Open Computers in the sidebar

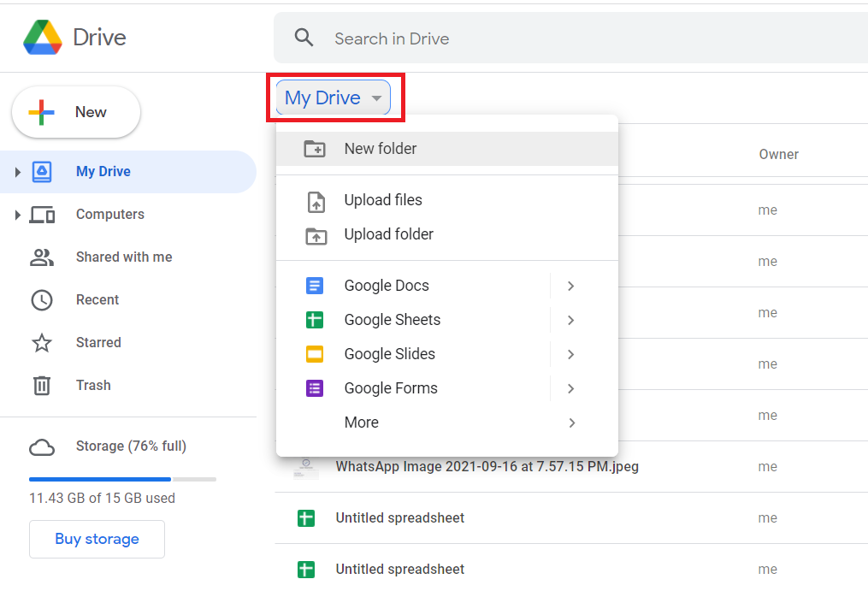pos(128,215)
